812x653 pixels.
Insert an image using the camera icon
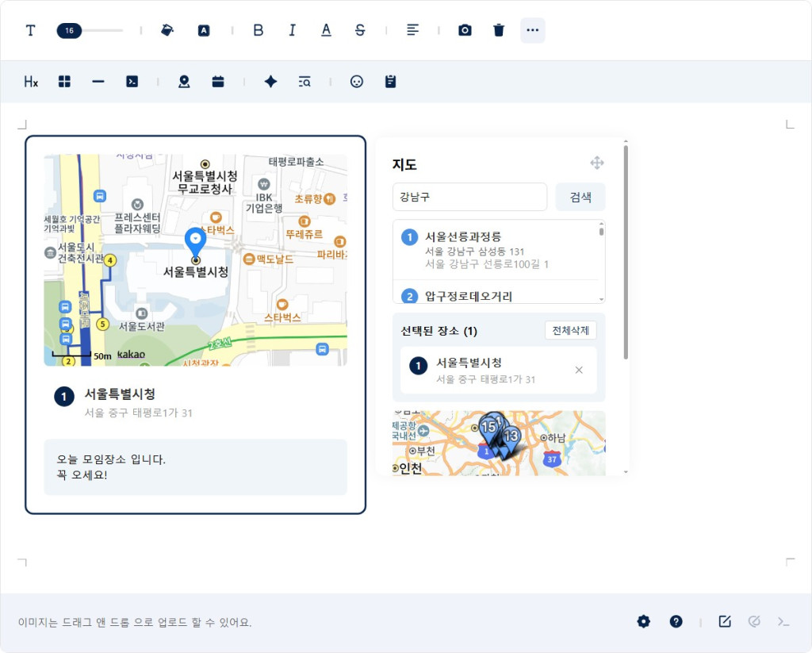(x=465, y=30)
